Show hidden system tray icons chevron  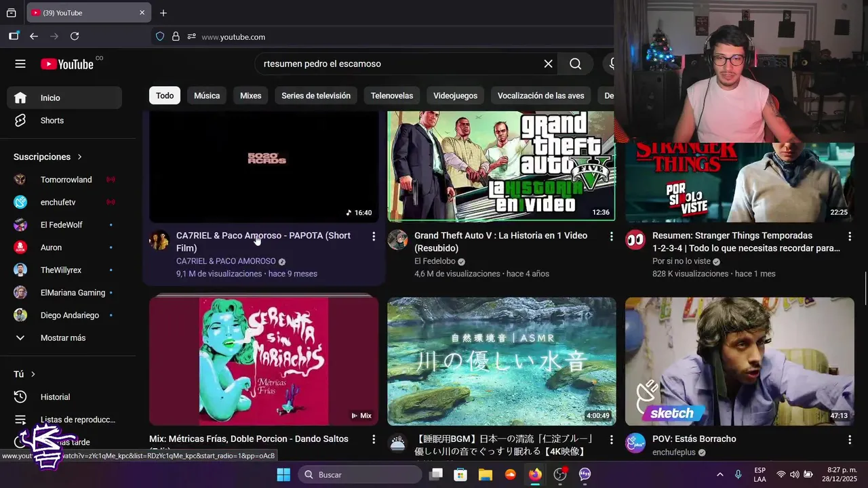[719, 474]
